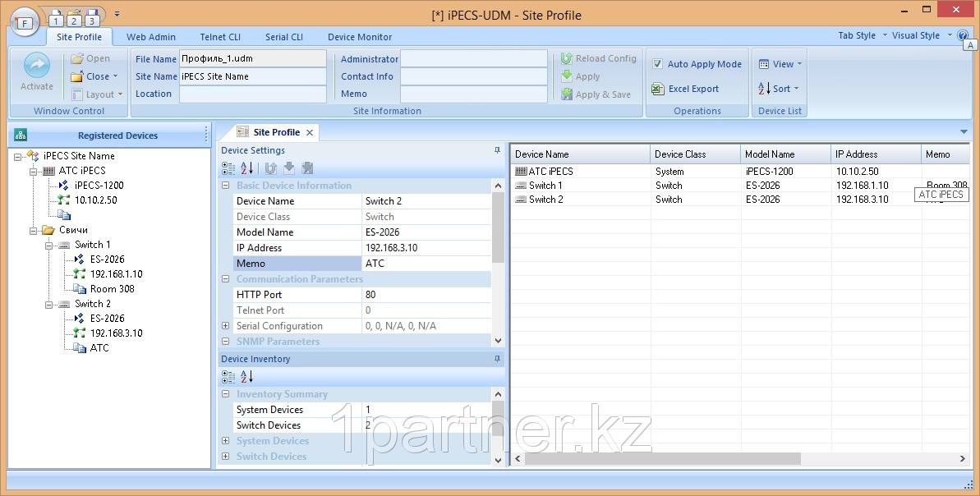The width and height of the screenshot is (980, 496).
Task: Expand the Switch Devices inventory section
Action: click(x=226, y=457)
